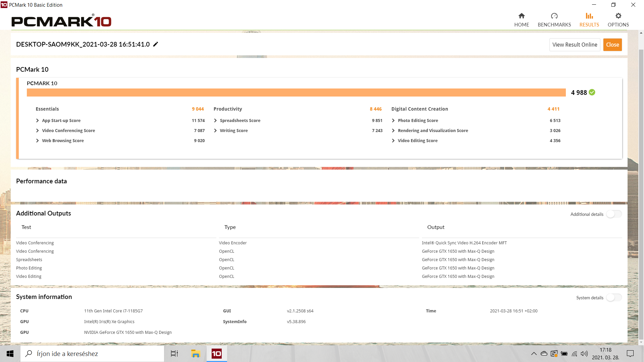Click the Windows search box
644x362 pixels.
(92, 354)
